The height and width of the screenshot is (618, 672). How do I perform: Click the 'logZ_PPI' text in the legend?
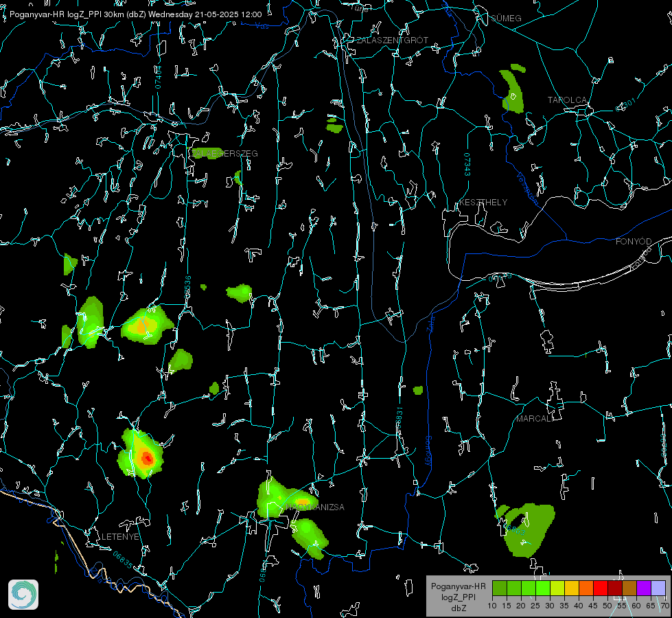point(458,597)
